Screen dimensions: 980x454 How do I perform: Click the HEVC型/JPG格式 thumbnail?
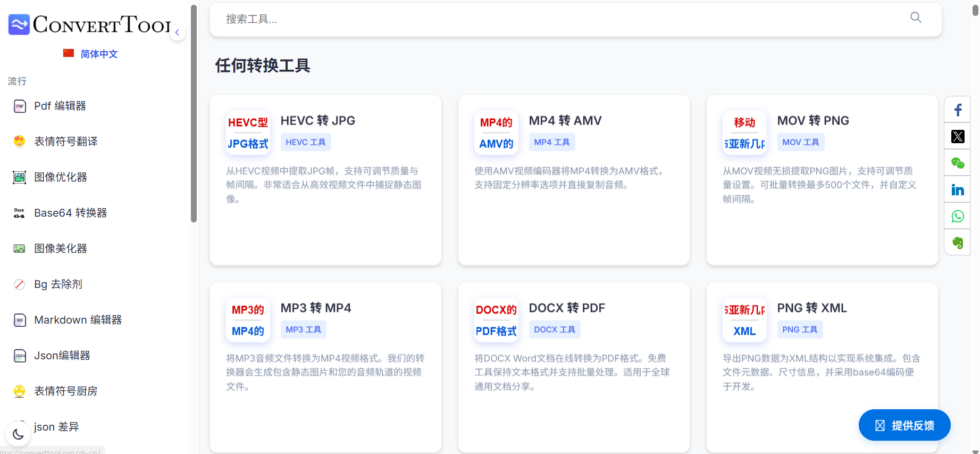pyautogui.click(x=248, y=133)
